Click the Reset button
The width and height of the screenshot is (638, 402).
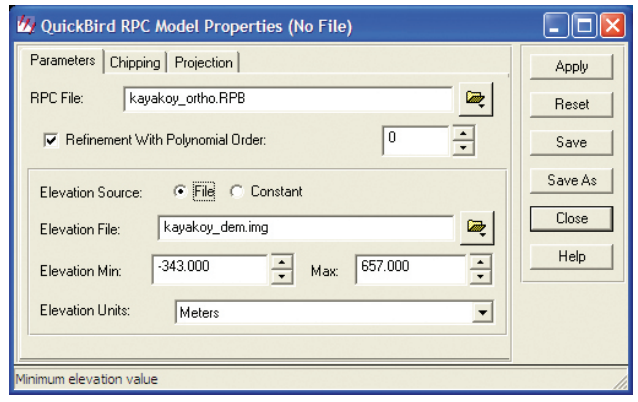pyautogui.click(x=573, y=104)
